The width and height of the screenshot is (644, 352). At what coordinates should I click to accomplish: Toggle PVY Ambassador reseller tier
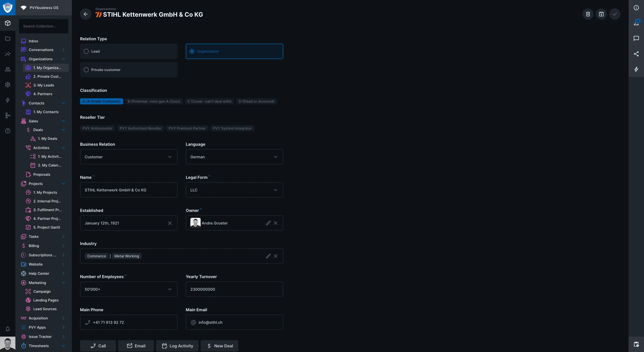[97, 128]
